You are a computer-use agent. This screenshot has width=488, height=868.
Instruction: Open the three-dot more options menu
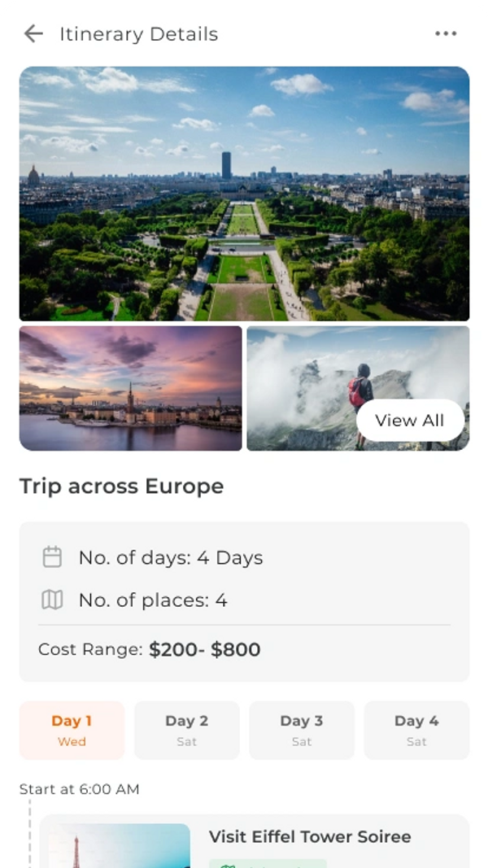coord(446,33)
